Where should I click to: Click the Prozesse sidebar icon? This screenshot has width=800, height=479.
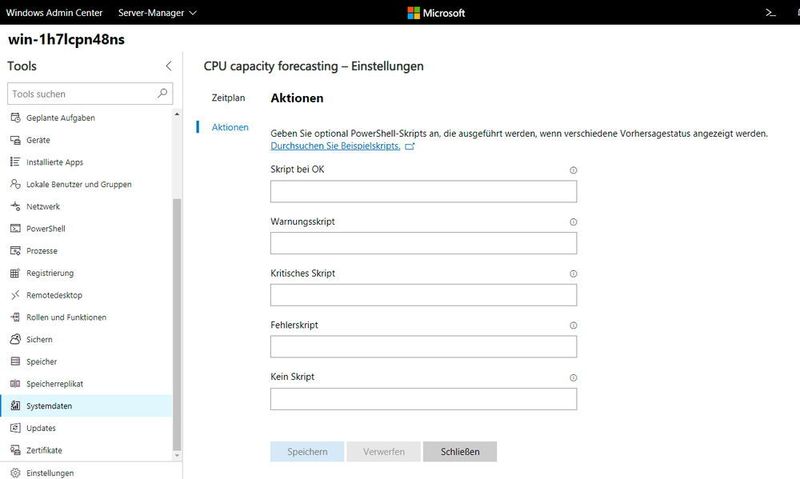[x=15, y=250]
